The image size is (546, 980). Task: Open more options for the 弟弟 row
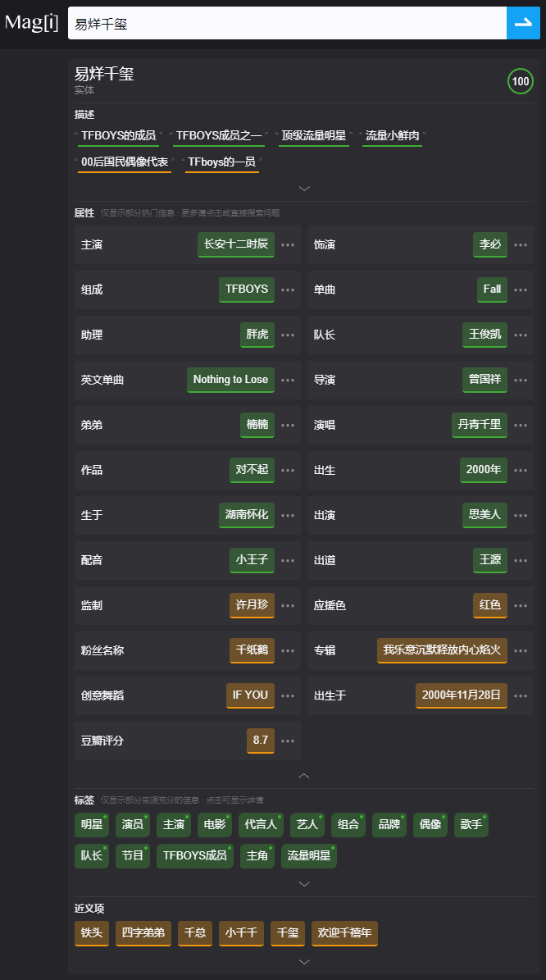point(288,425)
